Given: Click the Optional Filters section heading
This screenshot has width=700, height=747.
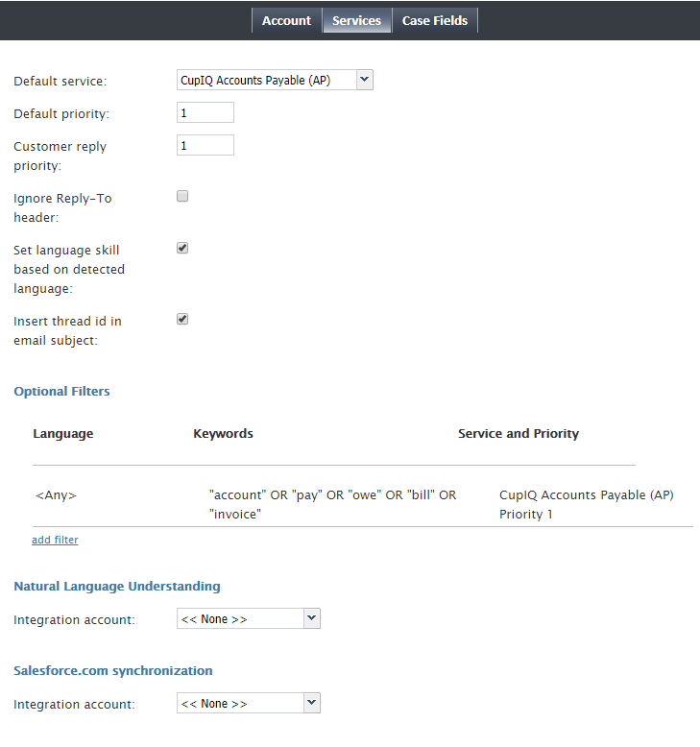Looking at the screenshot, I should tap(62, 391).
